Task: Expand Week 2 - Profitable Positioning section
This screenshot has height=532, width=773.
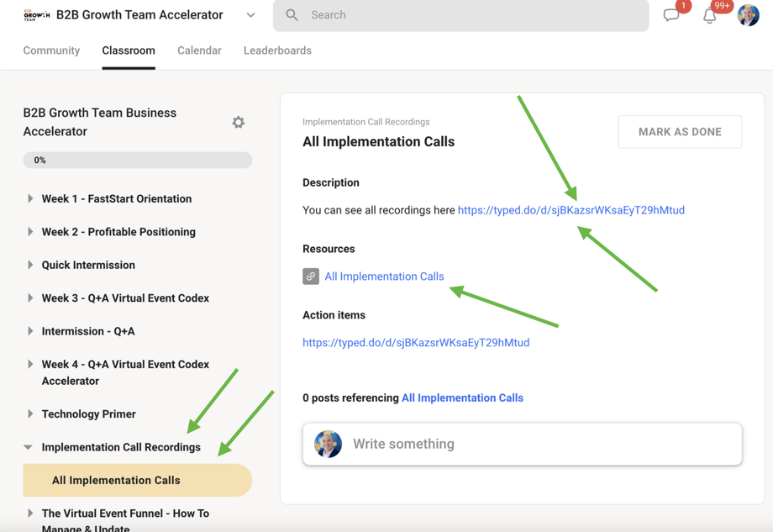Action: coord(30,232)
